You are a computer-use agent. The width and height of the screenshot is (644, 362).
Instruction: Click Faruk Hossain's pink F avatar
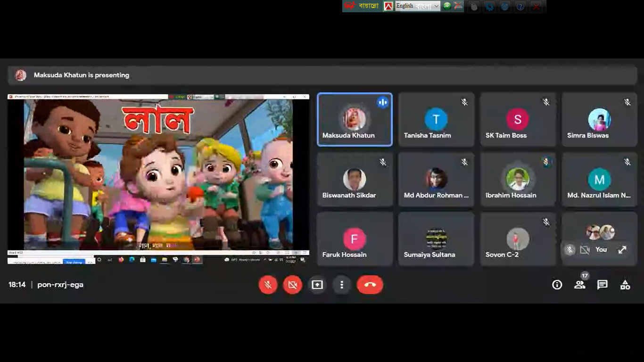(x=355, y=239)
